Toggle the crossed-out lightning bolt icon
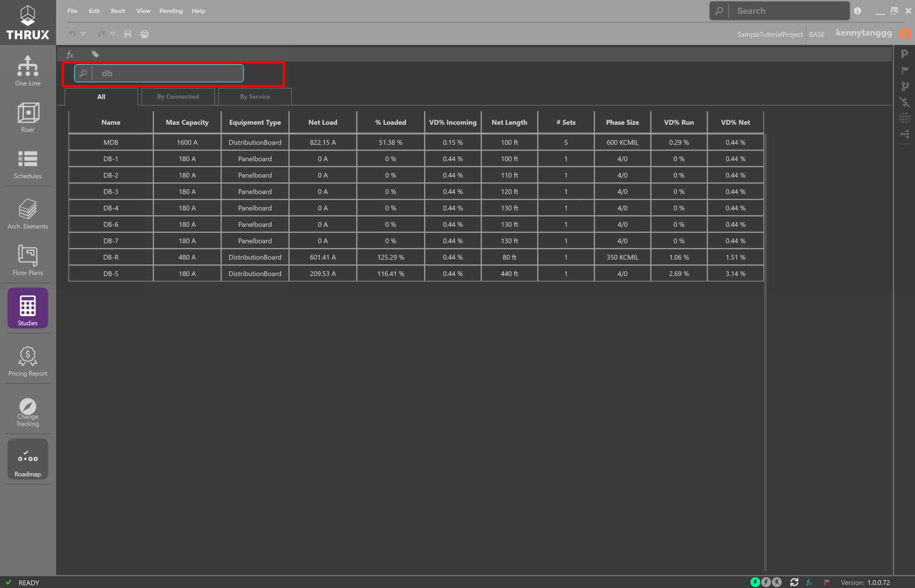Screen dimensions: 915x588 [777, 582]
